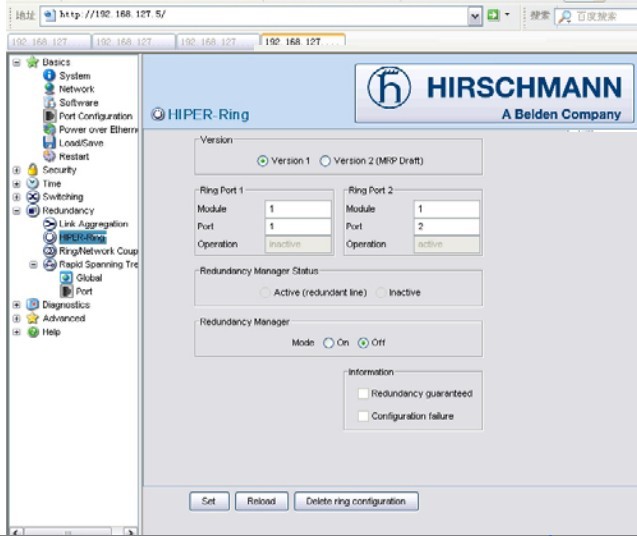Open the address bar URL dropdown
Image resolution: width=637 pixels, height=536 pixels.
(x=475, y=16)
